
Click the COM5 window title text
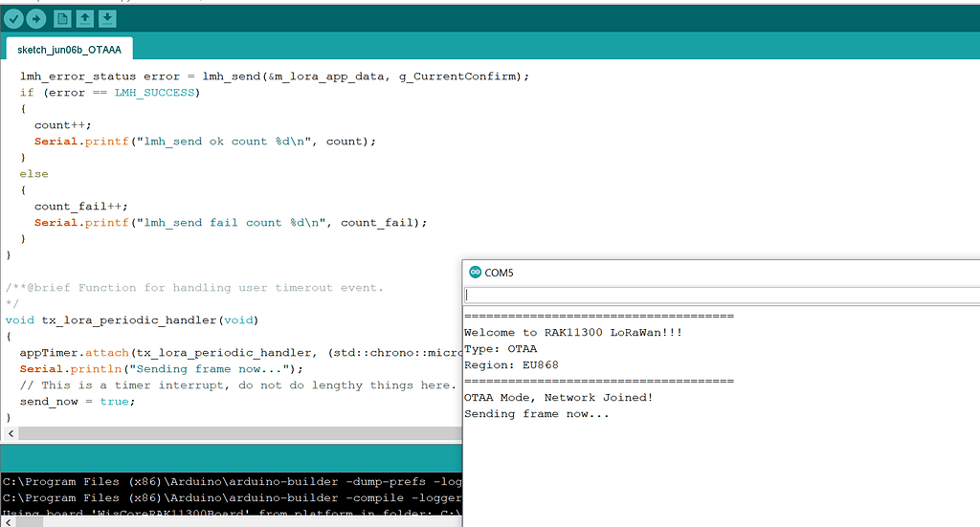(x=499, y=273)
